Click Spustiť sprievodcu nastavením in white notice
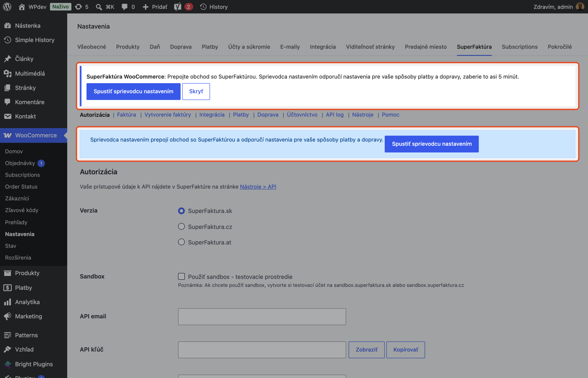Image resolution: width=588 pixels, height=378 pixels. point(133,91)
